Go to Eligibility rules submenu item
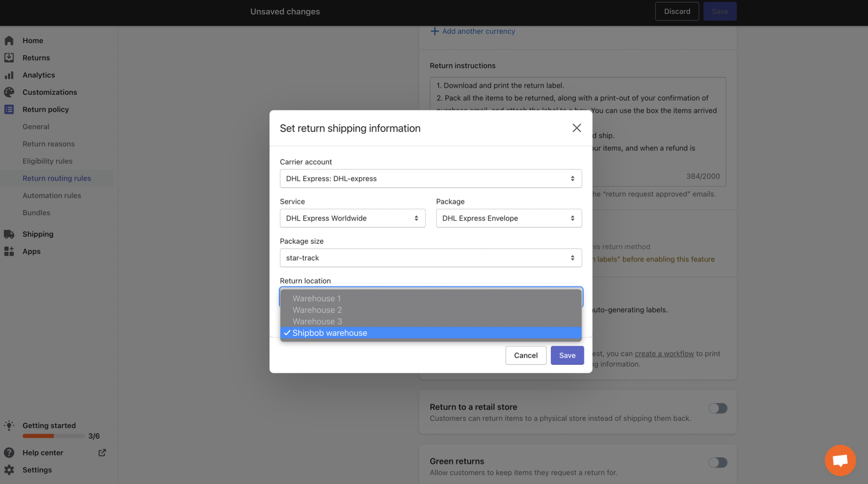Screen dimensions: 868x484 click(x=47, y=161)
